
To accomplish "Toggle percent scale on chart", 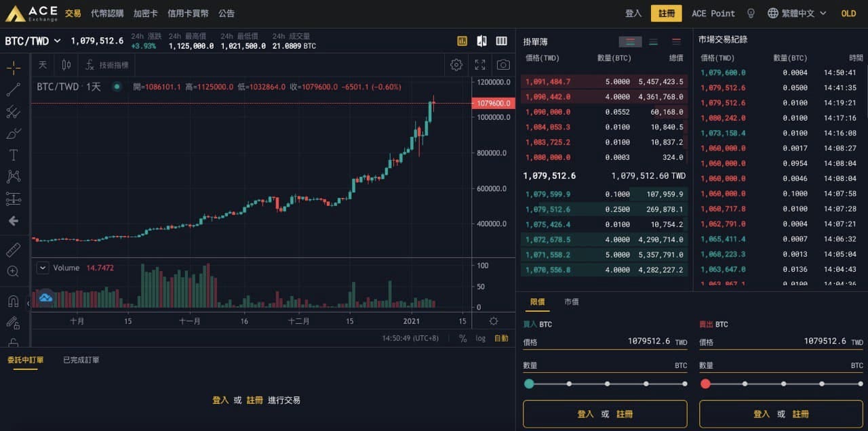I will pos(463,338).
